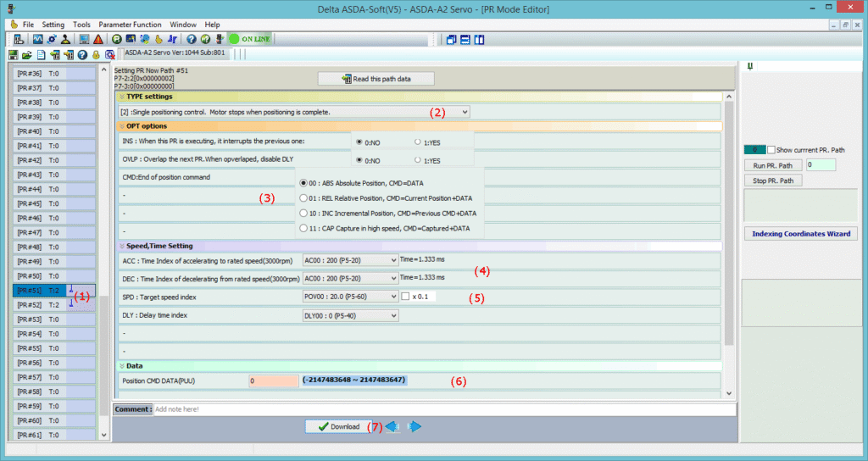Click the open folder icon
The height and width of the screenshot is (461, 868).
[27, 55]
